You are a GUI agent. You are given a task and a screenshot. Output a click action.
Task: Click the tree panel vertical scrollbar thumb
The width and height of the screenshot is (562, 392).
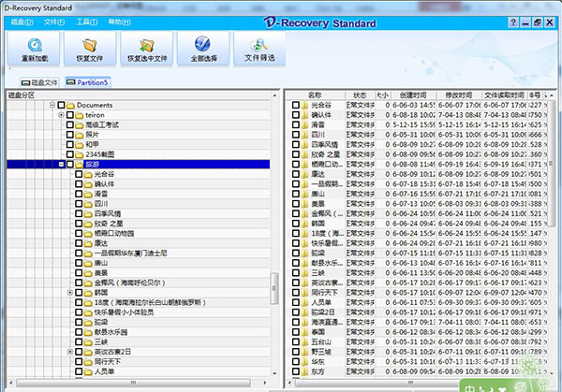274,288
